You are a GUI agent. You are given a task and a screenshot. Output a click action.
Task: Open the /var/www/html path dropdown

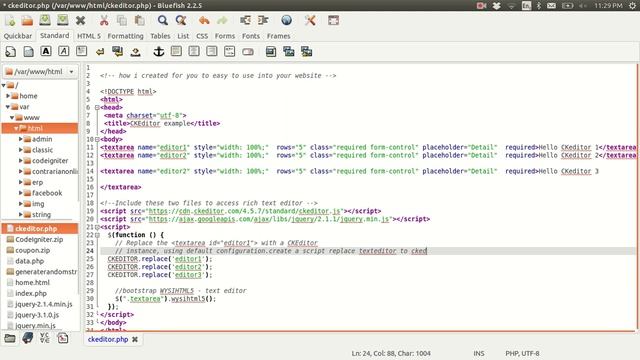(40, 71)
